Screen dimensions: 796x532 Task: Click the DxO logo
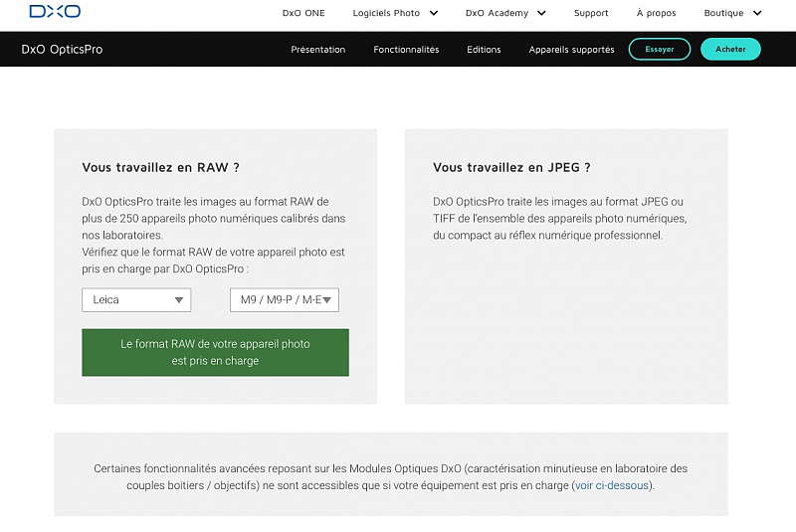[54, 12]
